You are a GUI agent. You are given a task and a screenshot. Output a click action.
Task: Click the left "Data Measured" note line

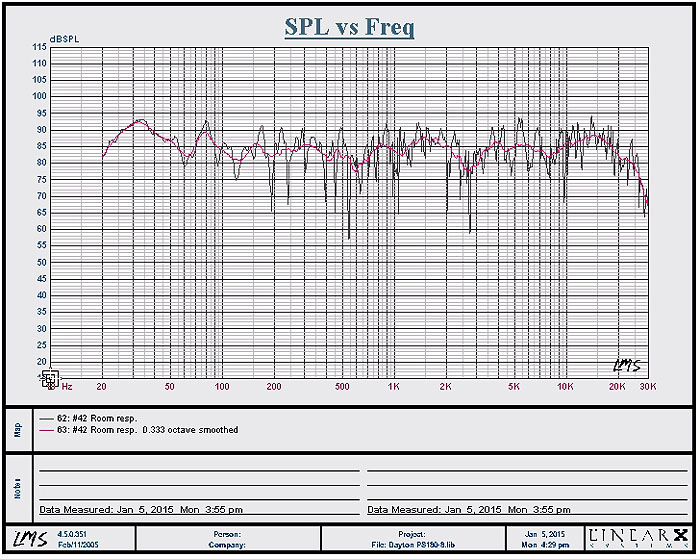coord(139,510)
